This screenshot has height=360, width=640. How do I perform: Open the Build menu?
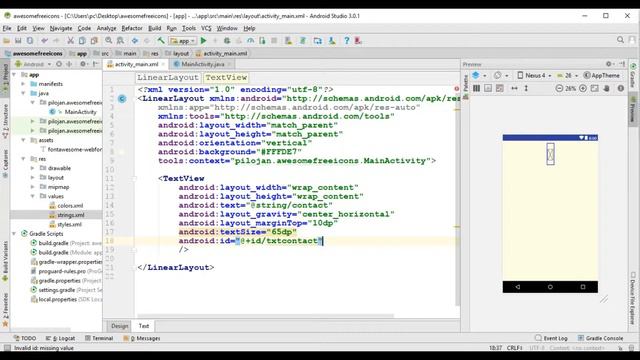pyautogui.click(x=154, y=28)
